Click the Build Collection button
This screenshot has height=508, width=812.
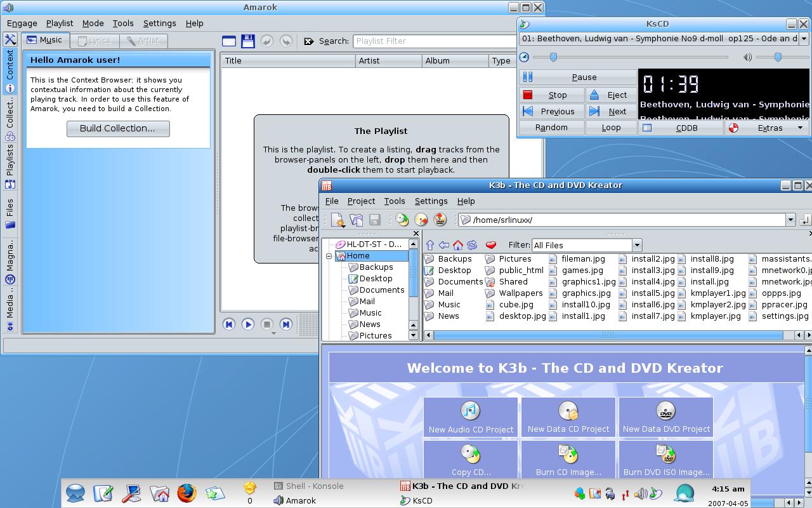118,128
